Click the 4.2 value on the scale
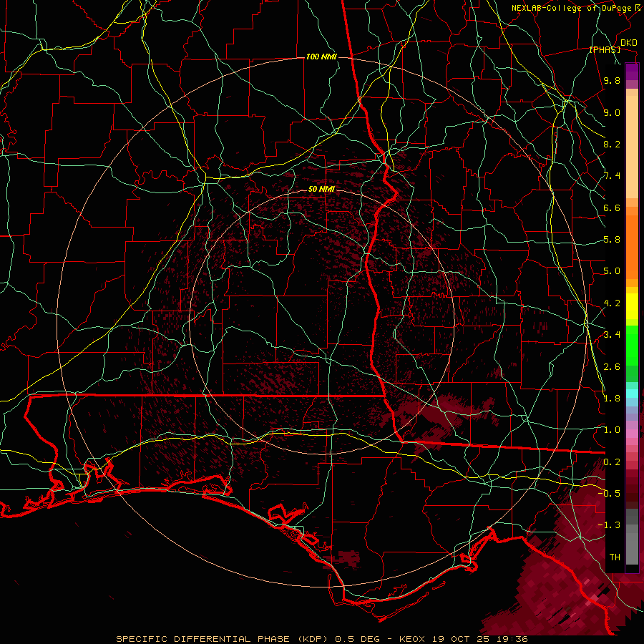This screenshot has height=644, width=644. pos(612,303)
